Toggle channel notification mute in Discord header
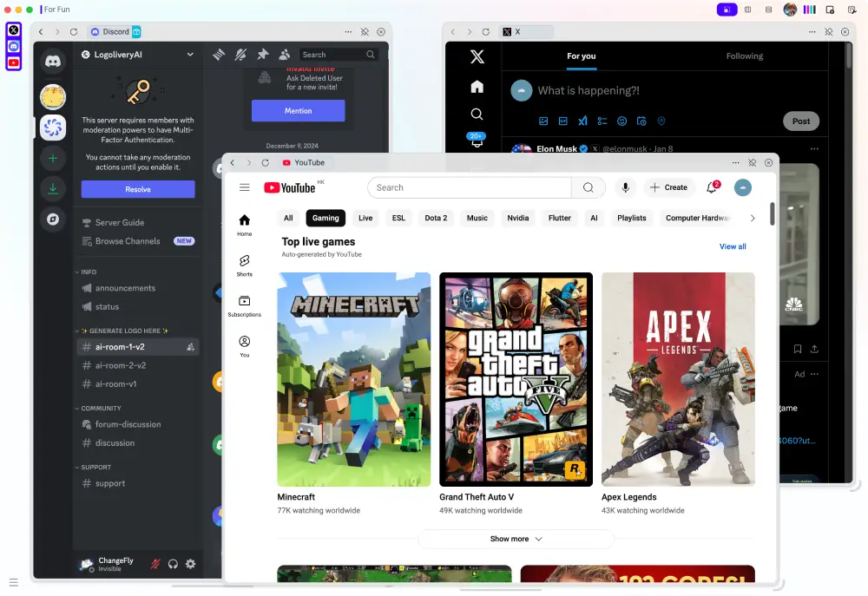 click(x=240, y=55)
